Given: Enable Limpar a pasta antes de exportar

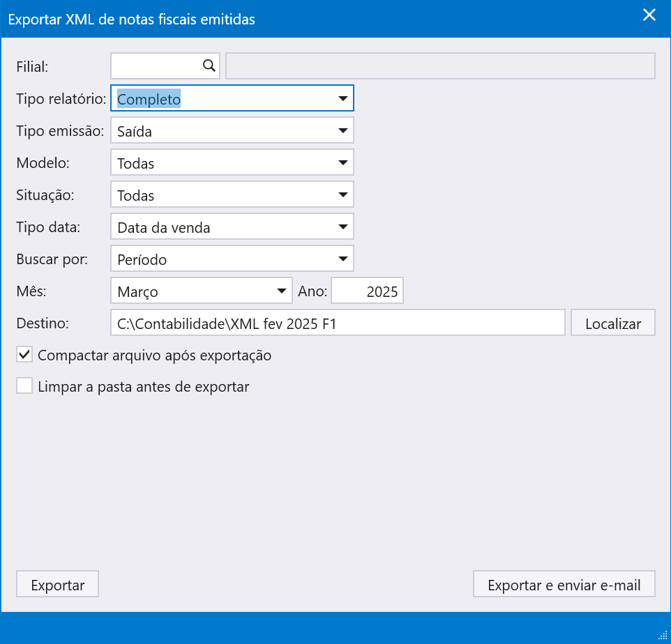Looking at the screenshot, I should (x=25, y=386).
